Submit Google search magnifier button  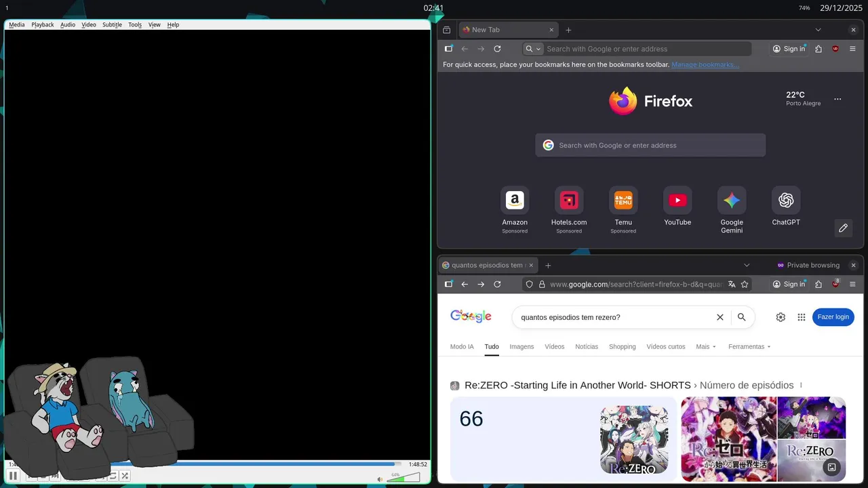[742, 317]
